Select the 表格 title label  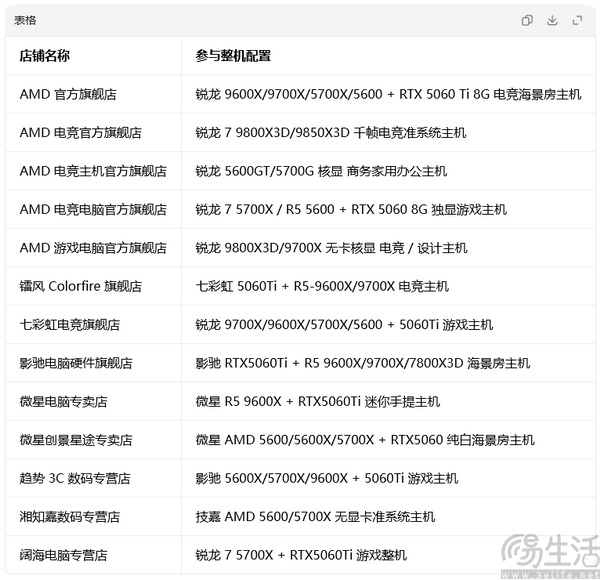coord(25,20)
